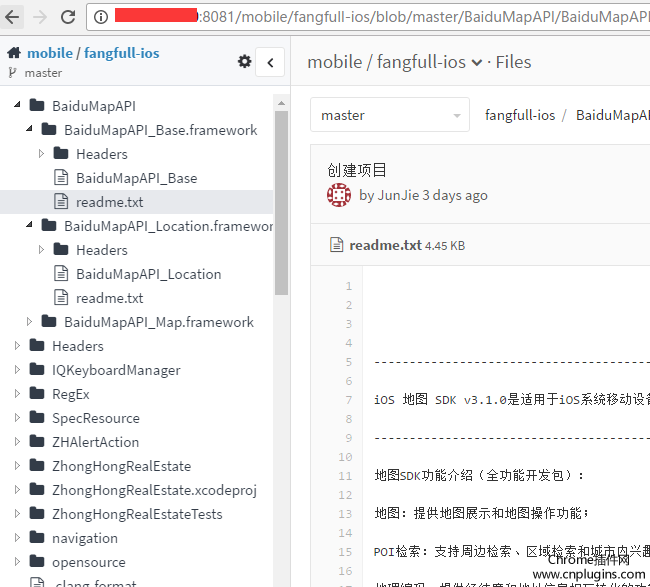This screenshot has width=650, height=587.
Task: Select the BaiduMapAPI_Base file in tree
Action: click(x=136, y=178)
